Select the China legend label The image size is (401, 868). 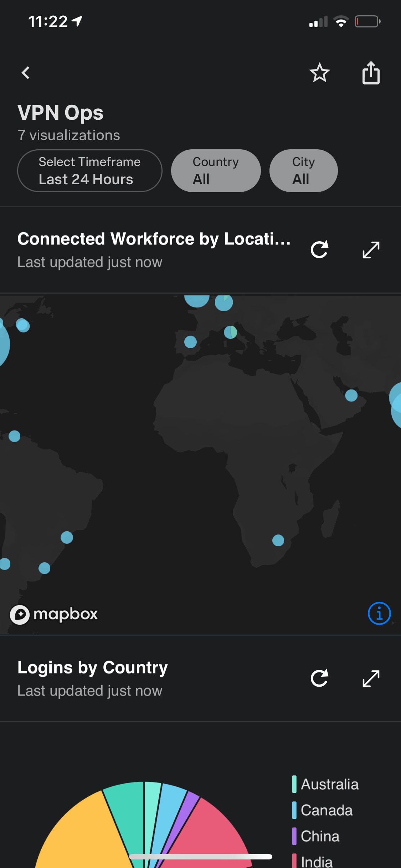pyautogui.click(x=320, y=836)
